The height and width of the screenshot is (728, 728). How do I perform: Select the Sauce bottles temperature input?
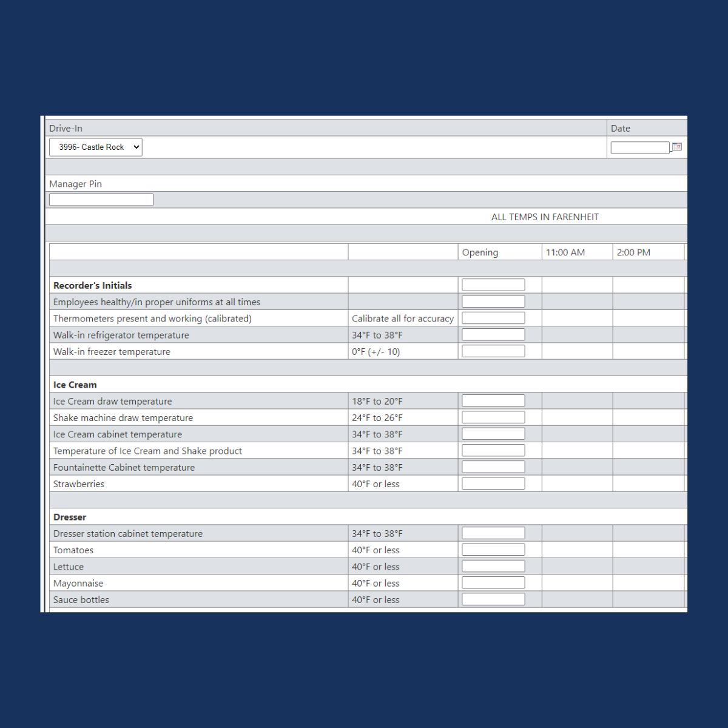point(493,598)
